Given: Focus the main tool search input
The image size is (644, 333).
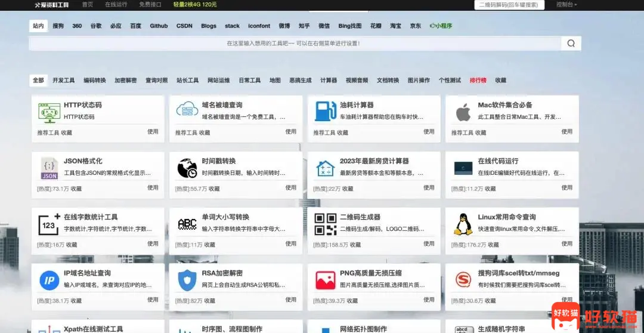Looking at the screenshot, I should pyautogui.click(x=295, y=43).
